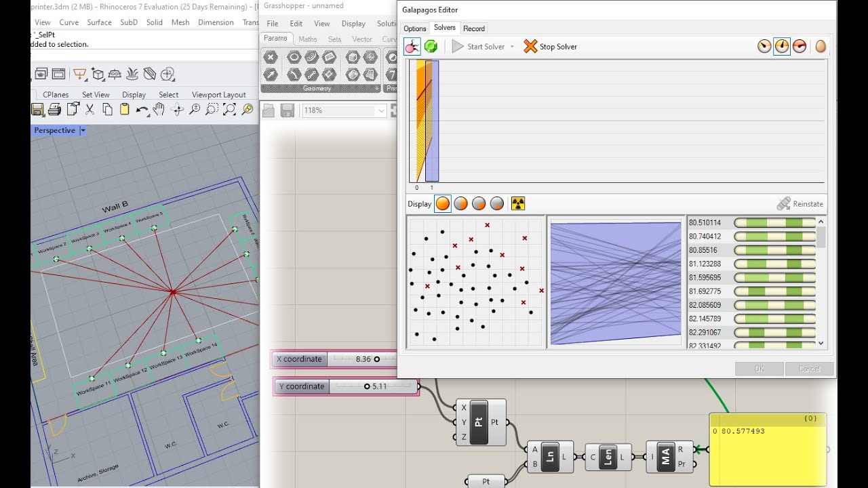
Task: Open the Start Solver dropdown arrow
Action: 512,47
